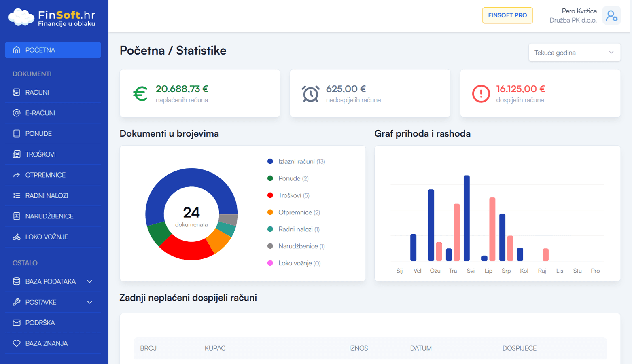This screenshot has width=632, height=364.
Task: Click the Otpremnice arrow icon
Action: point(17,175)
